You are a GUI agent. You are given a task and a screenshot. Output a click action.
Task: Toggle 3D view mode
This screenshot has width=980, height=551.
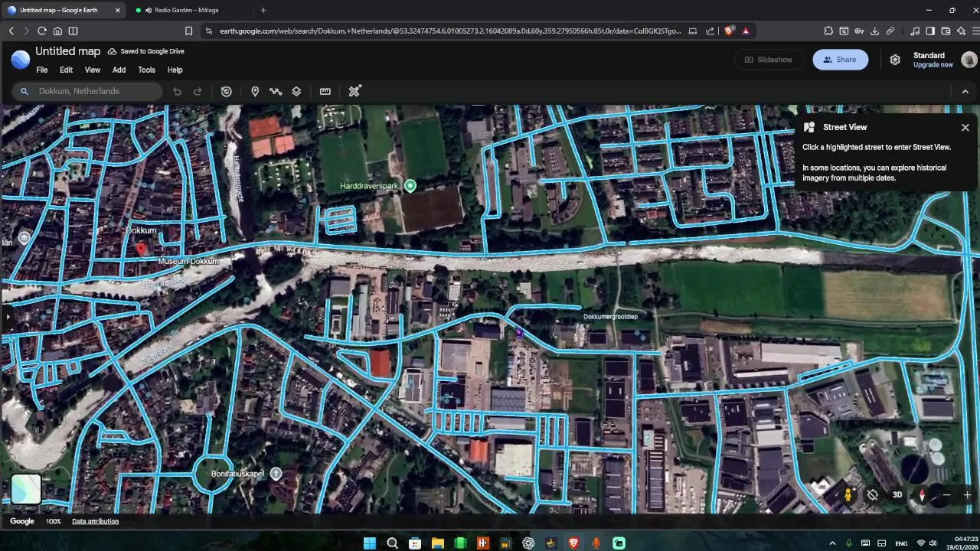coord(897,495)
